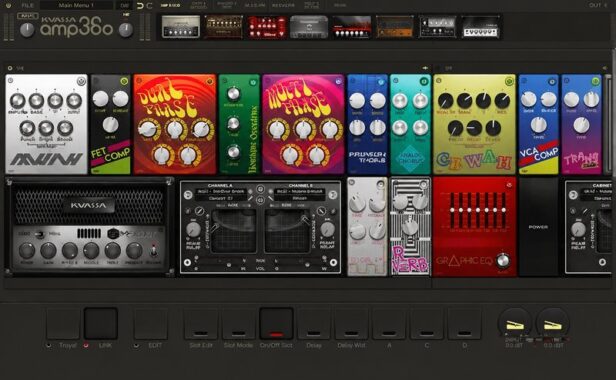Toggle the Analog Chorus pedal power
The width and height of the screenshot is (616, 380).
[424, 81]
